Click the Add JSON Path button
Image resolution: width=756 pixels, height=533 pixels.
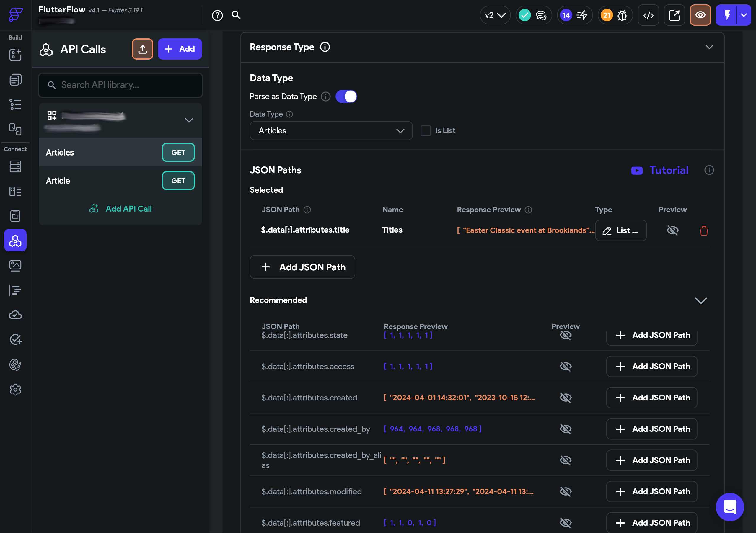pyautogui.click(x=302, y=267)
